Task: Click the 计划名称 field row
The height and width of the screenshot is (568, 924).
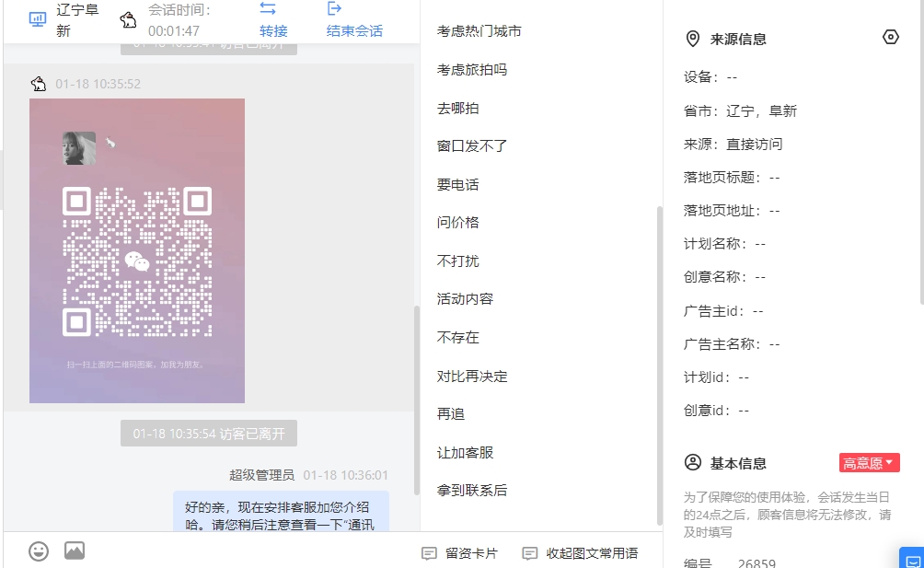Action: pos(724,244)
